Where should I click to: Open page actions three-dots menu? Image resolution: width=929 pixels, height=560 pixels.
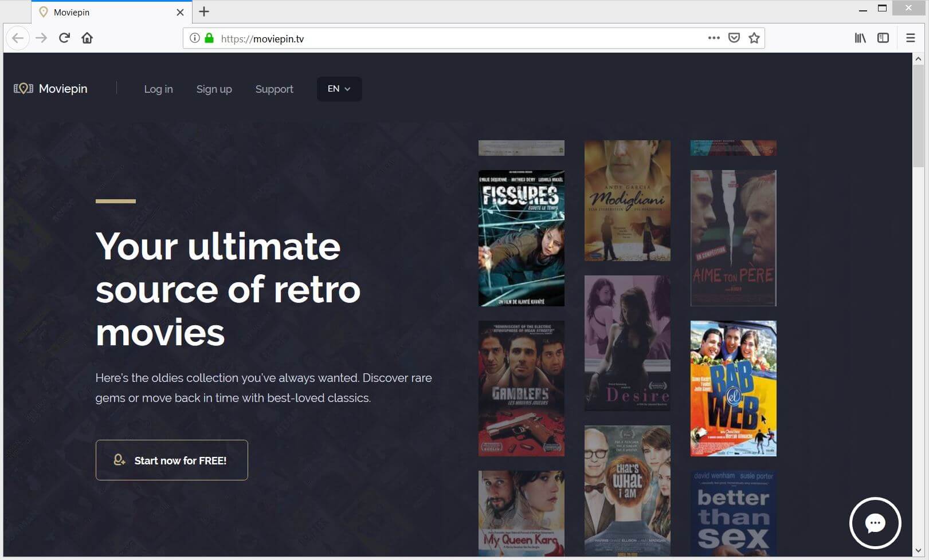coord(714,38)
